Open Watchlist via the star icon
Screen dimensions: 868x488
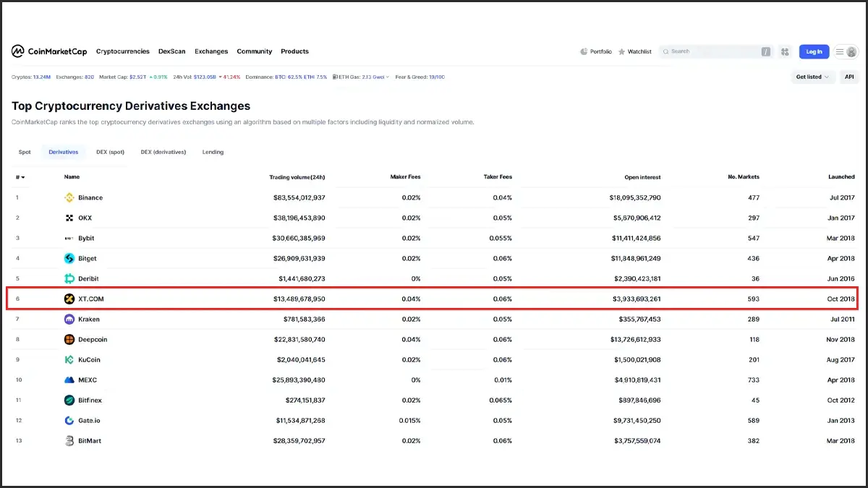click(x=621, y=52)
